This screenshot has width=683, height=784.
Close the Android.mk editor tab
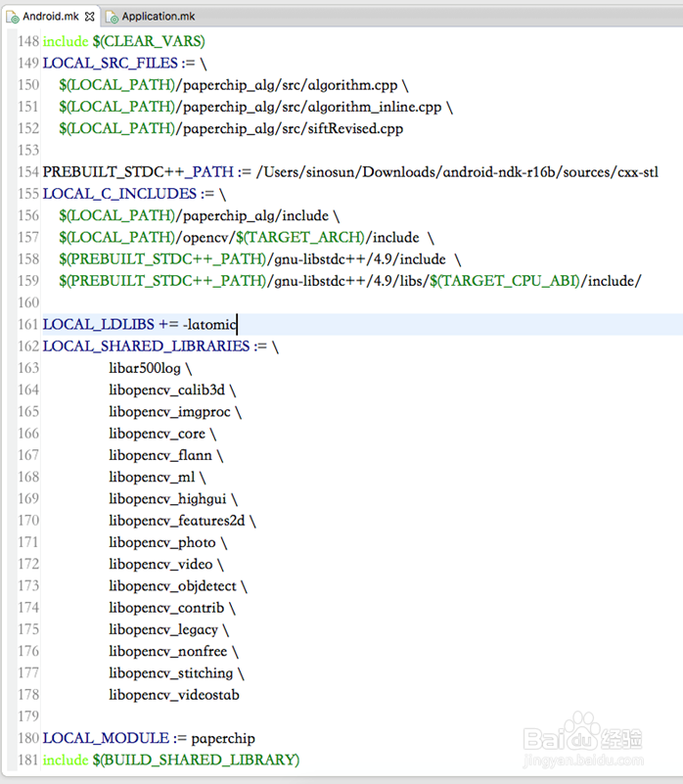pos(89,17)
